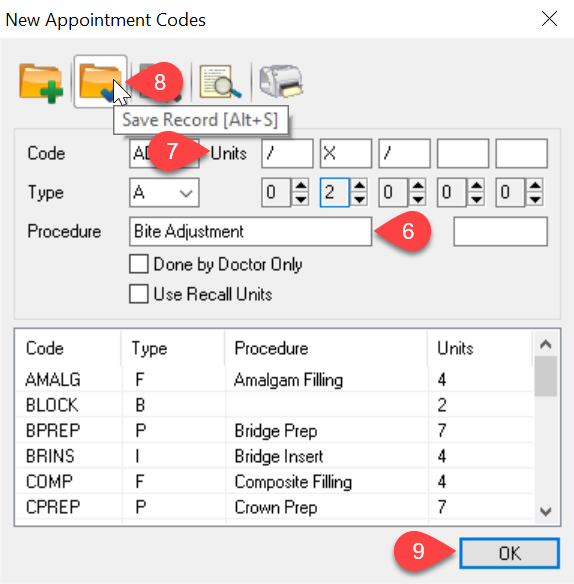Close the New Appointment Codes dialog
The width and height of the screenshot is (574, 584).
[x=549, y=19]
